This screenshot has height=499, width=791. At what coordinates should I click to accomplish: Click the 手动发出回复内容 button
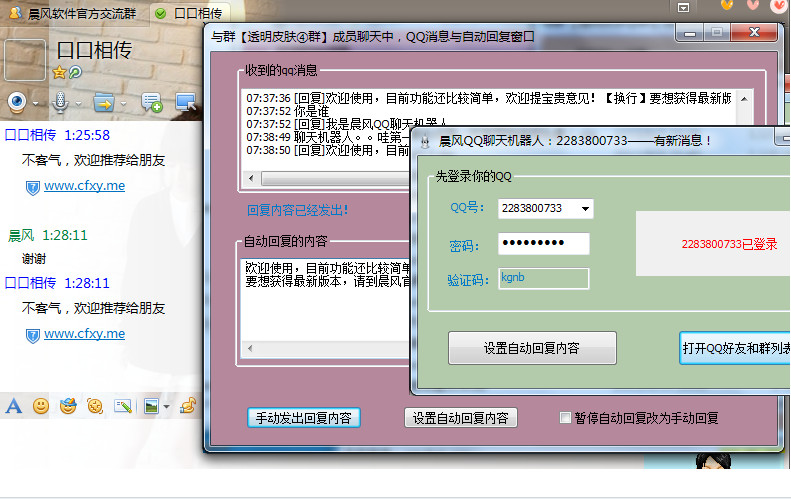click(x=304, y=418)
